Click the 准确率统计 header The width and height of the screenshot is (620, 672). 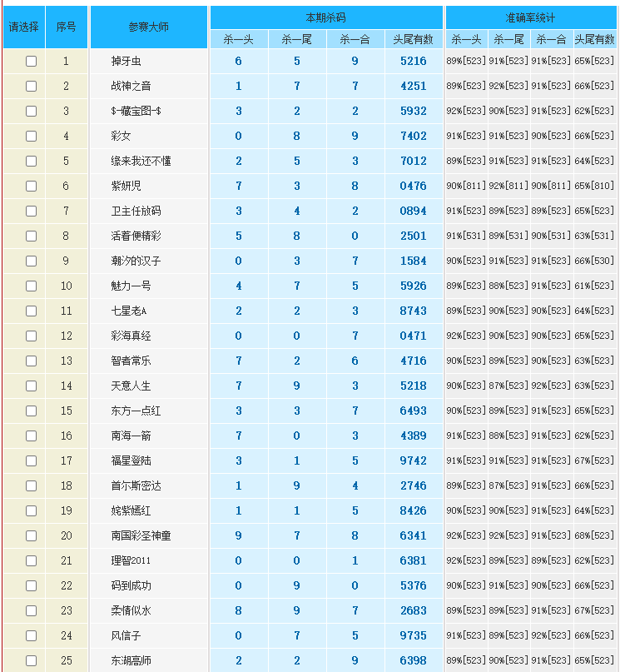530,17
